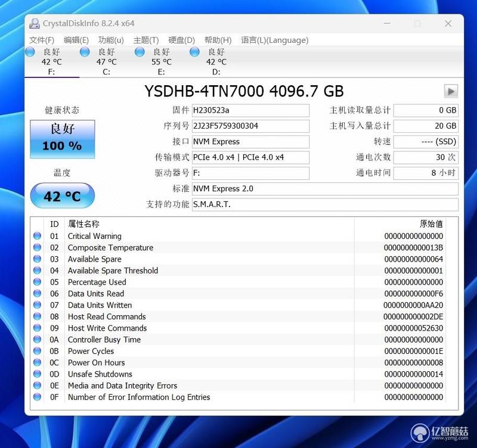Viewport: 477px width, 448px height.
Task: Close the CrystalDiskInfo window
Action: tap(448, 23)
